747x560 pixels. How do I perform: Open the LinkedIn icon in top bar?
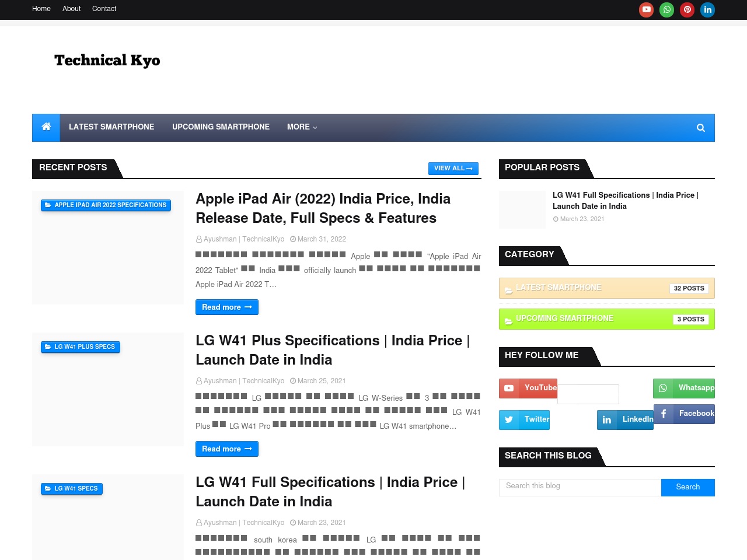[708, 10]
